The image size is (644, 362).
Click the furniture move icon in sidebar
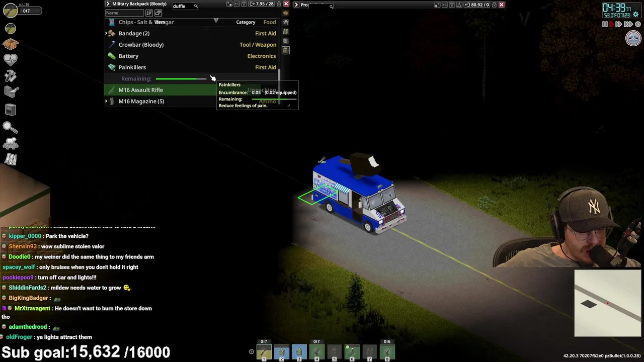[x=11, y=109]
